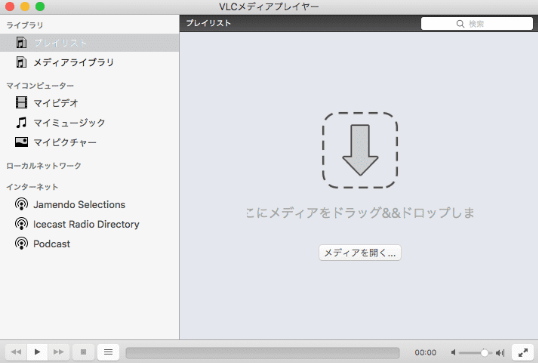Click the picture icon for マイピクチャー

[x=21, y=142]
